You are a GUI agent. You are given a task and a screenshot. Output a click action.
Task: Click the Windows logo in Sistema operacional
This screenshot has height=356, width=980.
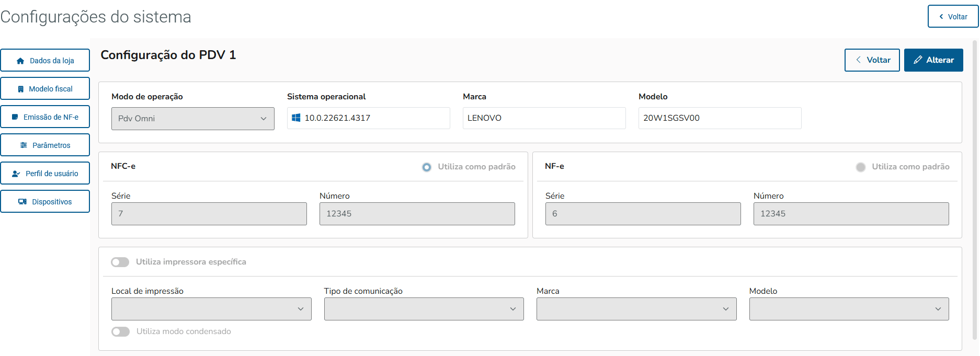[x=296, y=118]
